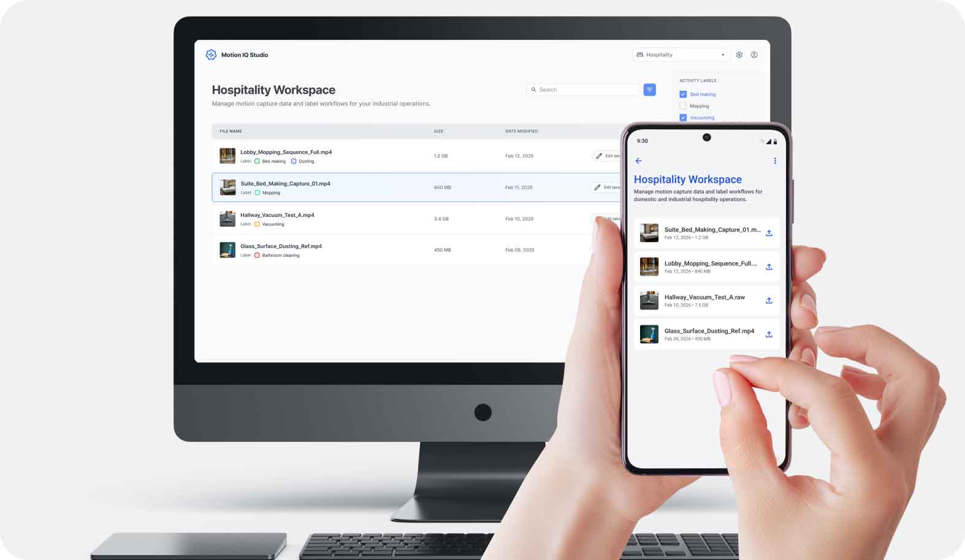Click the Feb 11, 2026 date cell
Image resolution: width=965 pixels, height=560 pixels.
(519, 187)
